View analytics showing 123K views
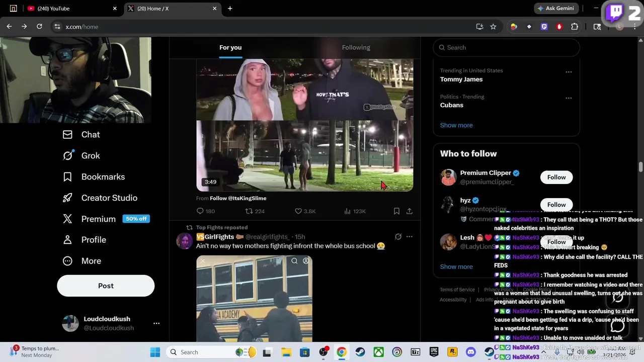This screenshot has height=362, width=644. (354, 211)
